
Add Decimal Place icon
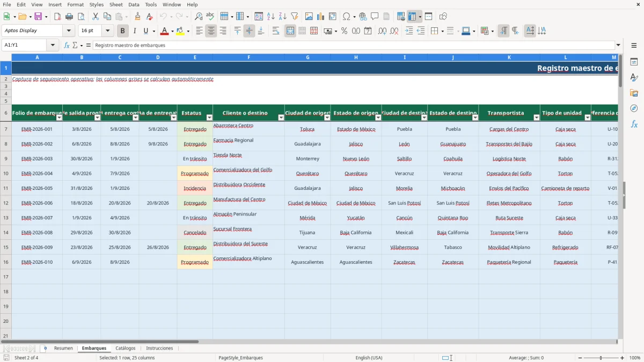(383, 31)
